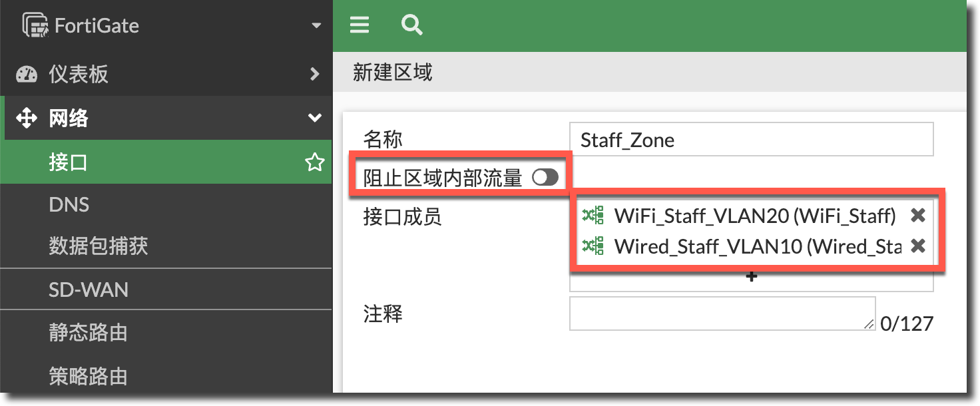Click the network arrows icon
The height and width of the screenshot is (406, 980).
(x=27, y=118)
